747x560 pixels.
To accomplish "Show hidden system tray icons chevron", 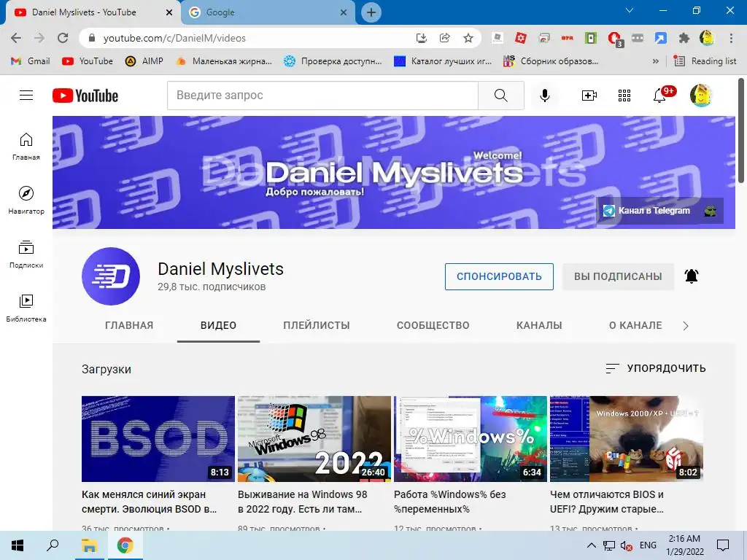I will (591, 545).
